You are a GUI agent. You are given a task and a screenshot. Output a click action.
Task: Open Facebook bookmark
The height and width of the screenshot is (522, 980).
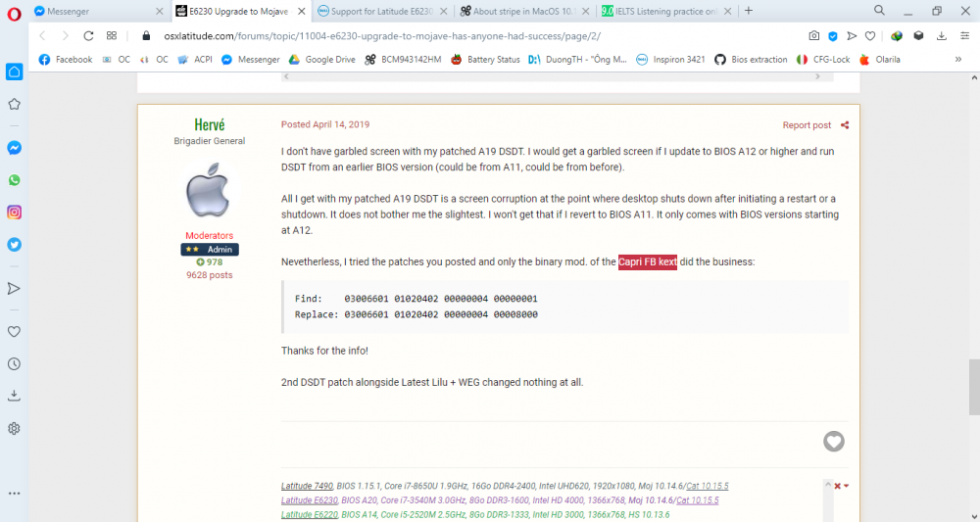66,60
